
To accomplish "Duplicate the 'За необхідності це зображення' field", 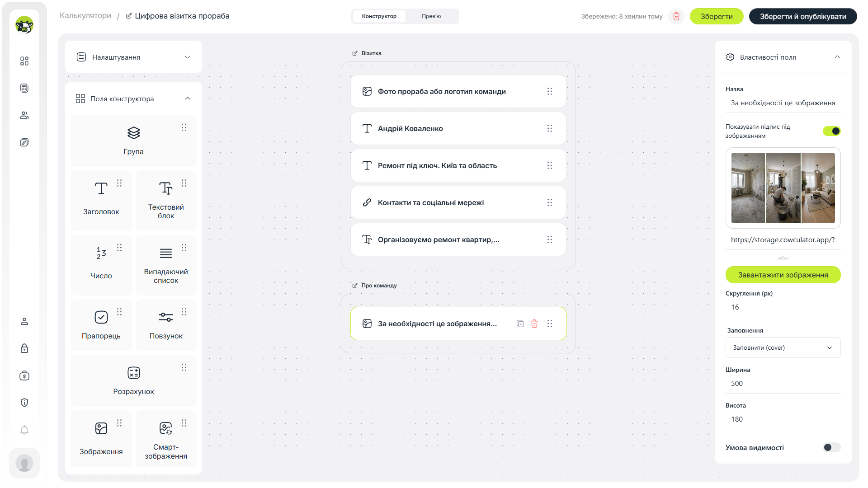I will point(520,324).
